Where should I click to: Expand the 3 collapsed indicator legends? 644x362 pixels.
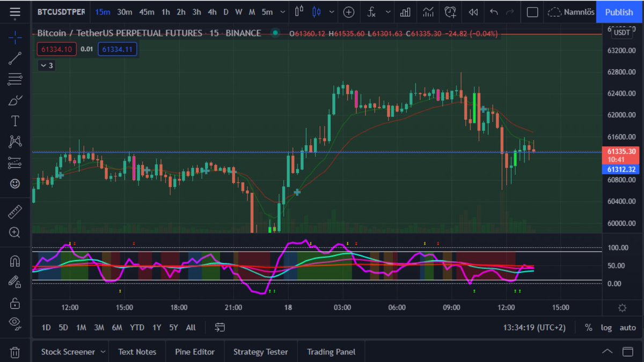pos(46,65)
